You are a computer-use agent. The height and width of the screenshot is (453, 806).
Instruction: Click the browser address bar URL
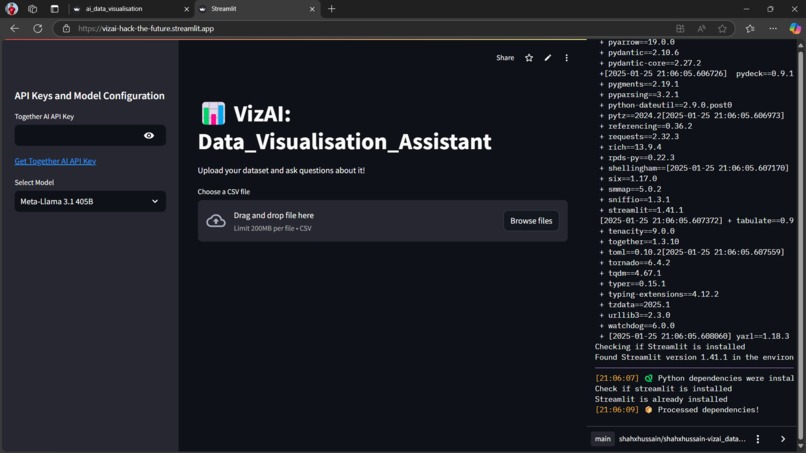[x=146, y=28]
